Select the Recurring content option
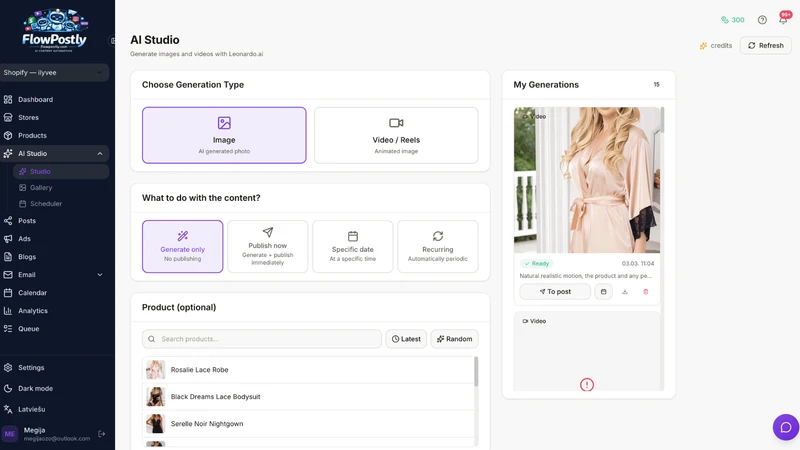800x450 pixels. tap(437, 246)
